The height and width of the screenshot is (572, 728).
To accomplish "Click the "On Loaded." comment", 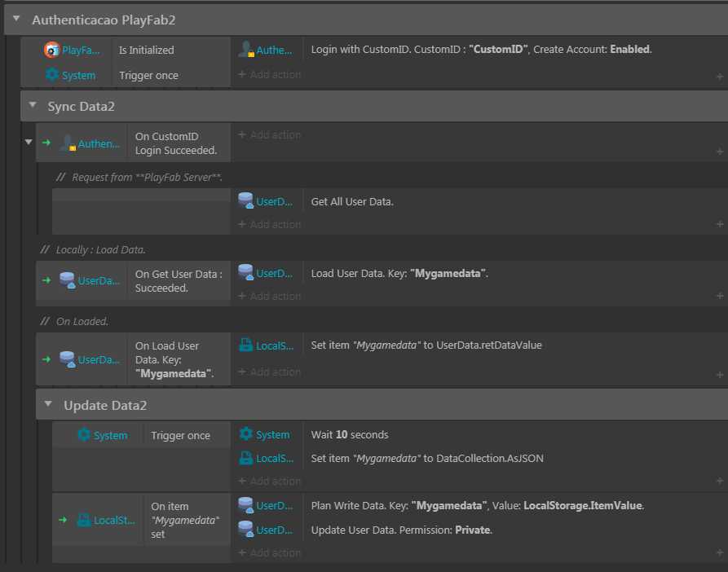I will point(74,321).
